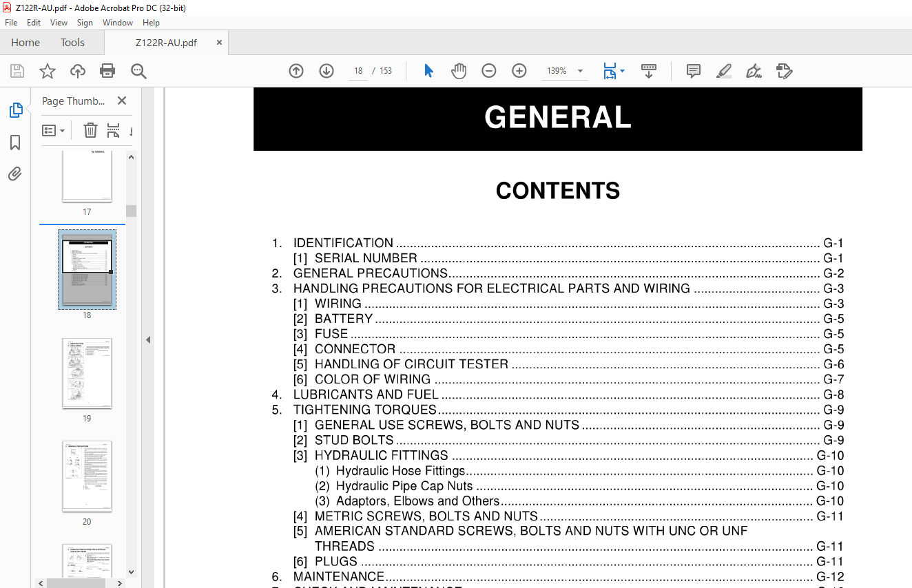Click thumbnail panel scroll down arrow
The image size is (912, 588).
[x=131, y=571]
